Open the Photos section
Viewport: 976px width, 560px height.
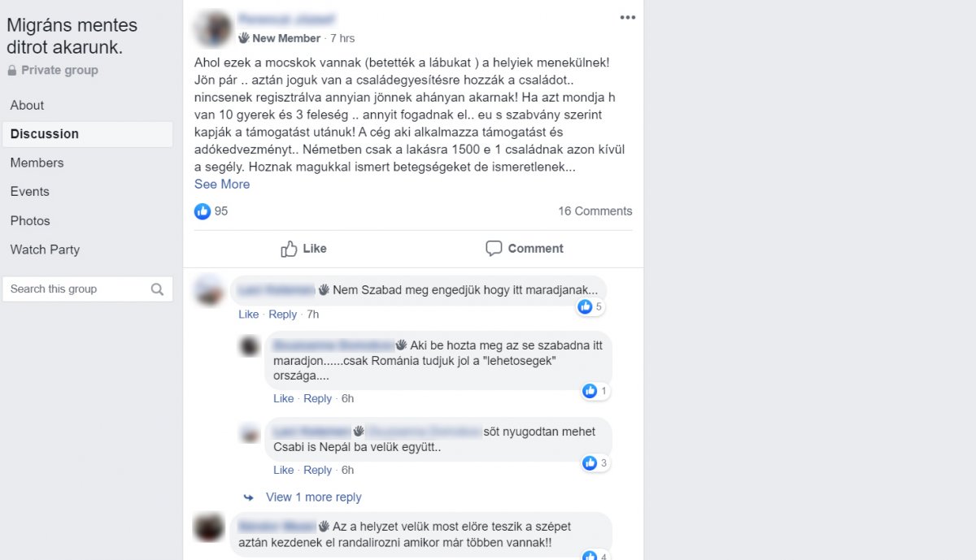pyautogui.click(x=30, y=221)
